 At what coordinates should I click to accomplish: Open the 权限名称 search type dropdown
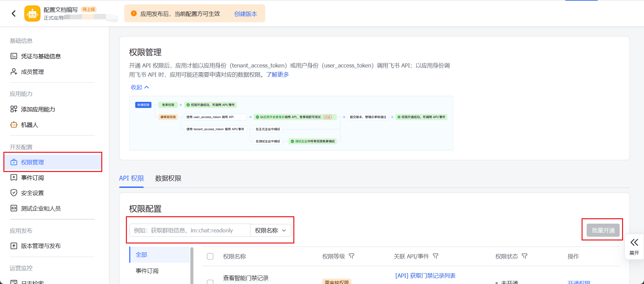pyautogui.click(x=271, y=230)
